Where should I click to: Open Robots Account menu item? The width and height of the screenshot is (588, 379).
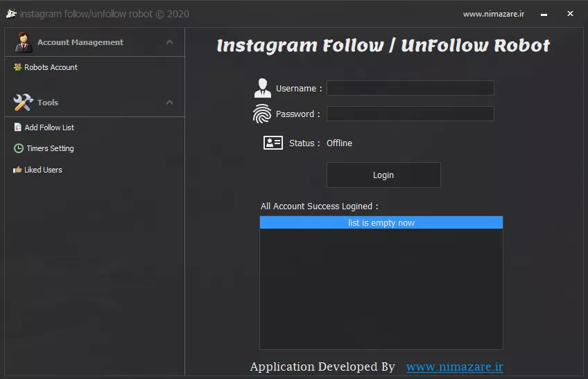coord(46,67)
